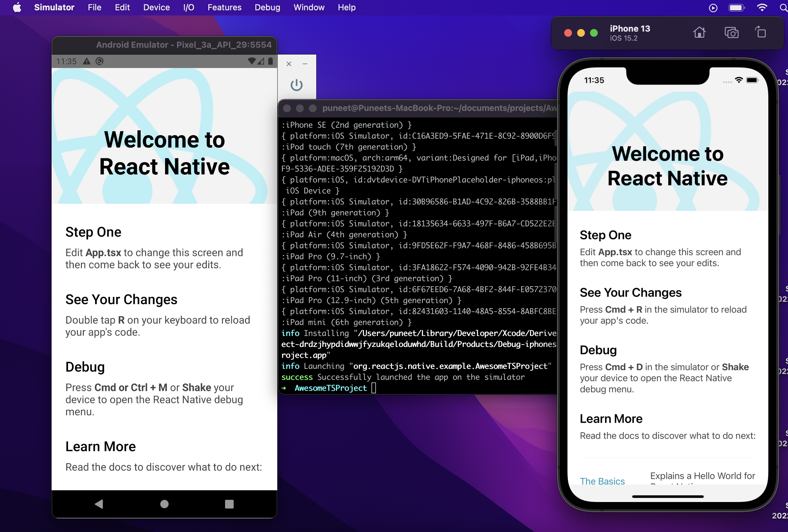
Task: Open the Edit menu
Action: point(122,7)
